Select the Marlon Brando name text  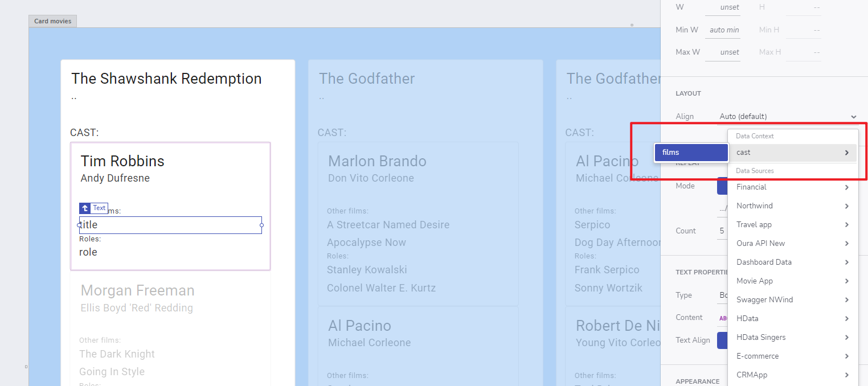[x=377, y=161]
